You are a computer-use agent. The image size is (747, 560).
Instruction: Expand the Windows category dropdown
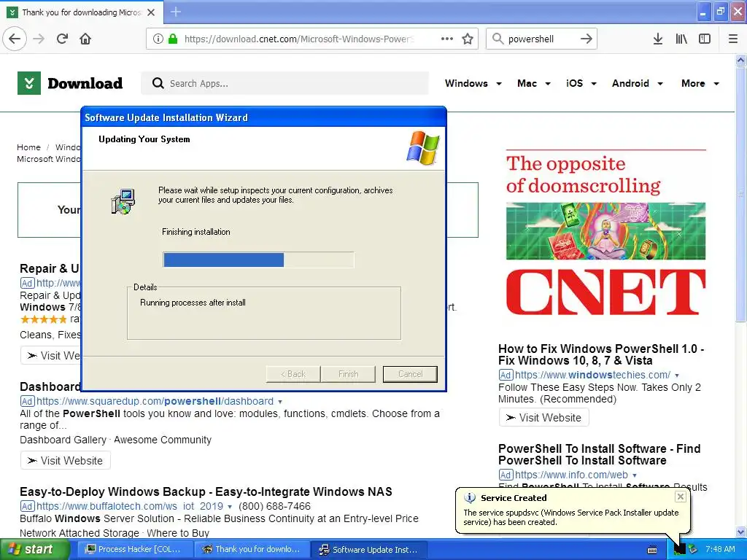click(x=499, y=84)
